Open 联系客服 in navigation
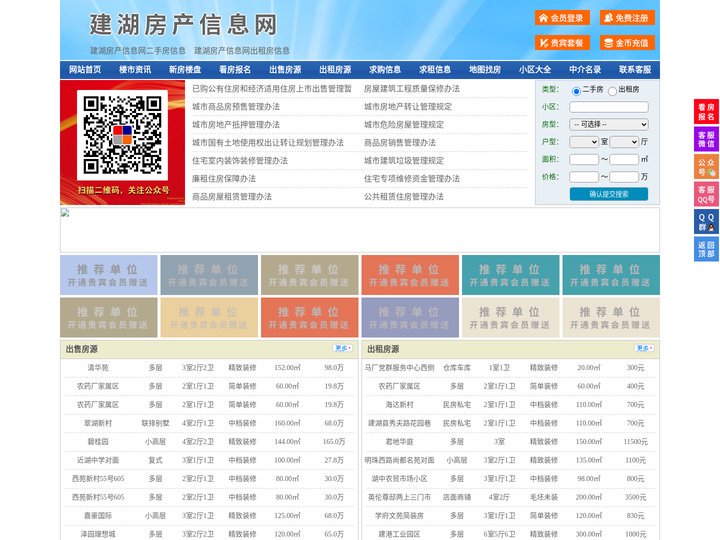Viewport: 720px width, 540px height. [636, 70]
